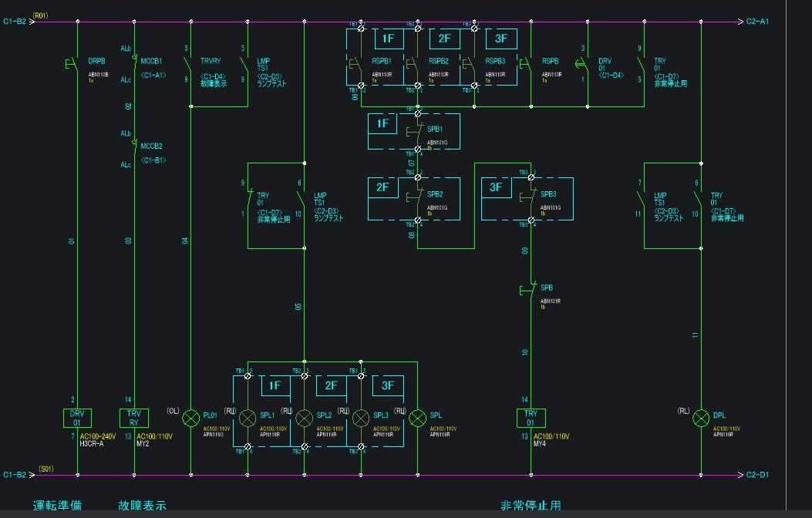Select the TRY 01 coil above MY4
This screenshot has width=812, height=518.
click(531, 418)
